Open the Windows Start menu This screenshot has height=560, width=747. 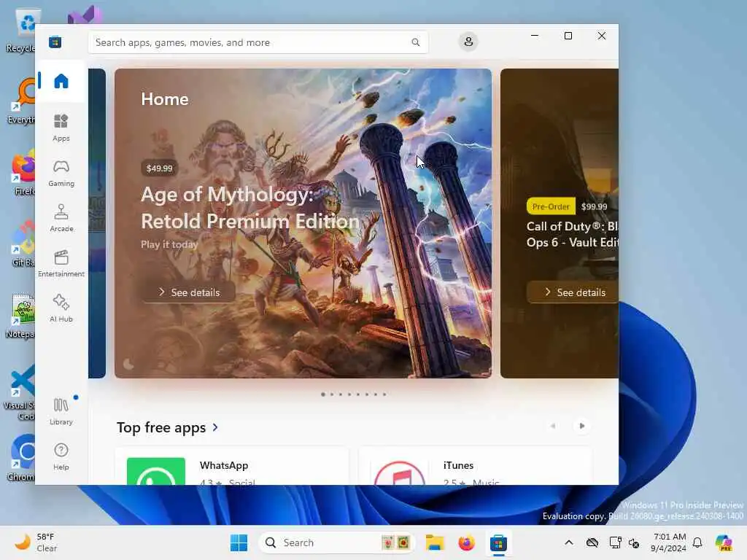(x=239, y=542)
